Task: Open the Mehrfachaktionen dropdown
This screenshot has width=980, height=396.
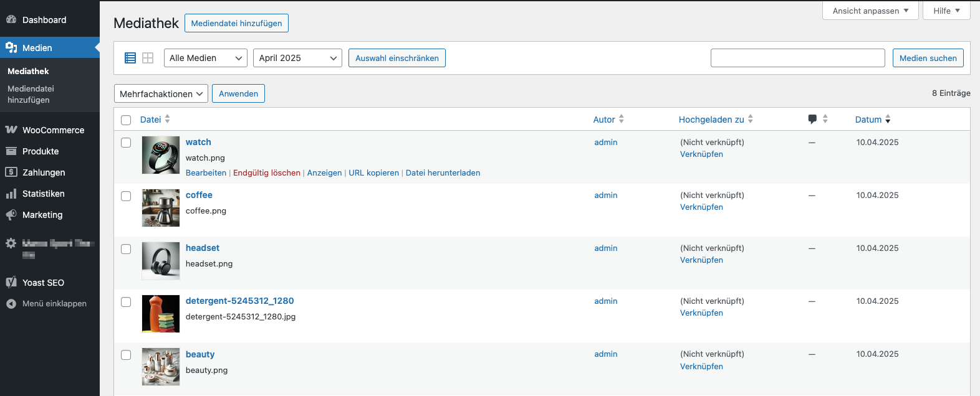Action: point(161,94)
